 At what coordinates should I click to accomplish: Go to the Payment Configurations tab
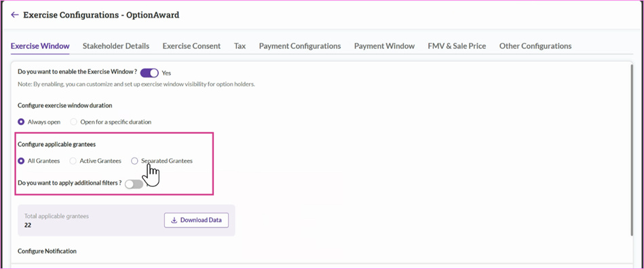coord(300,46)
